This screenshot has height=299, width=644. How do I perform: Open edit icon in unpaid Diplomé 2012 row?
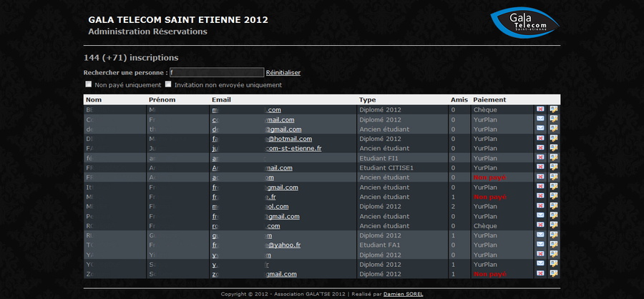554,273
